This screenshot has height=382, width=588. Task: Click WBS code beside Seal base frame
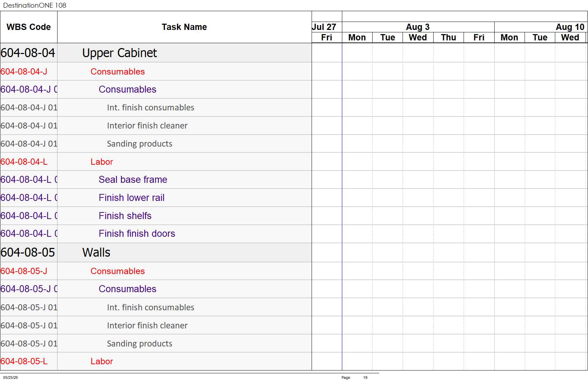pyautogui.click(x=29, y=180)
